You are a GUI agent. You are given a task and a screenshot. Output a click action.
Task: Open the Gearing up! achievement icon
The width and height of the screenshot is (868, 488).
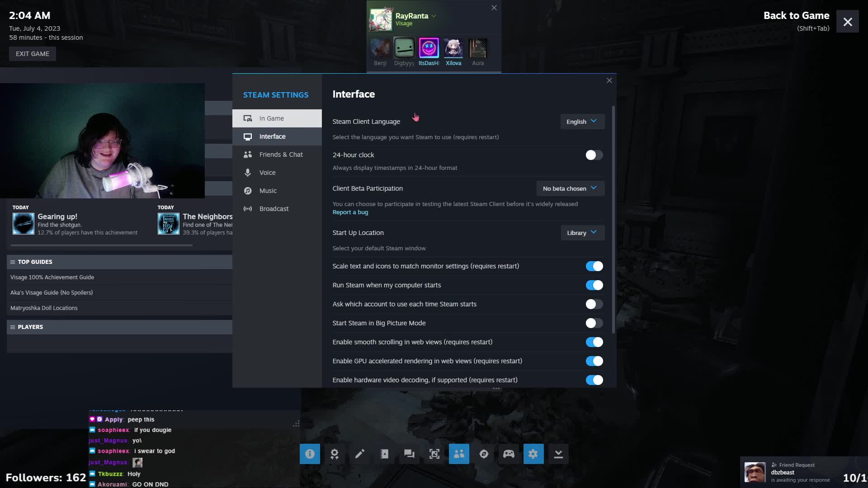24,224
